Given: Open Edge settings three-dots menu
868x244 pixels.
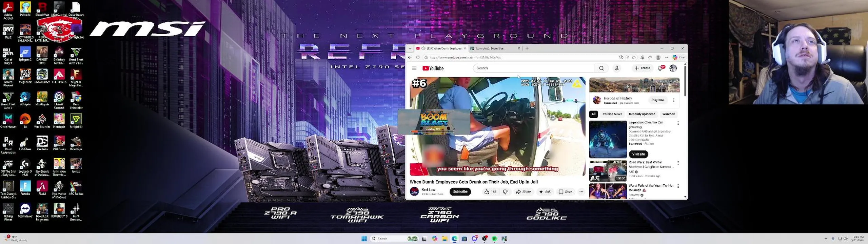Looking at the screenshot, I should coord(666,58).
